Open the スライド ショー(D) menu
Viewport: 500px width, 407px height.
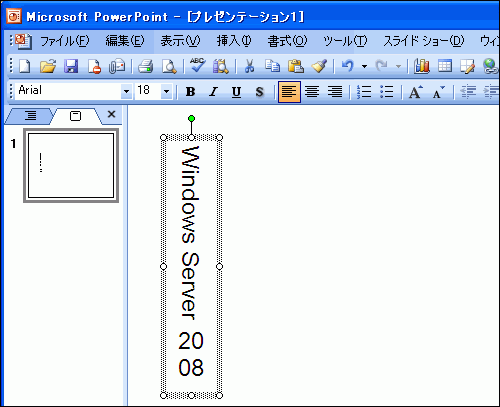[x=424, y=41]
